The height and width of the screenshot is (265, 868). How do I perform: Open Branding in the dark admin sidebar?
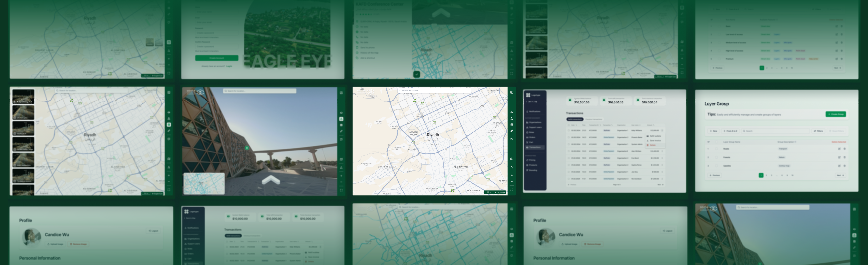coord(533,170)
